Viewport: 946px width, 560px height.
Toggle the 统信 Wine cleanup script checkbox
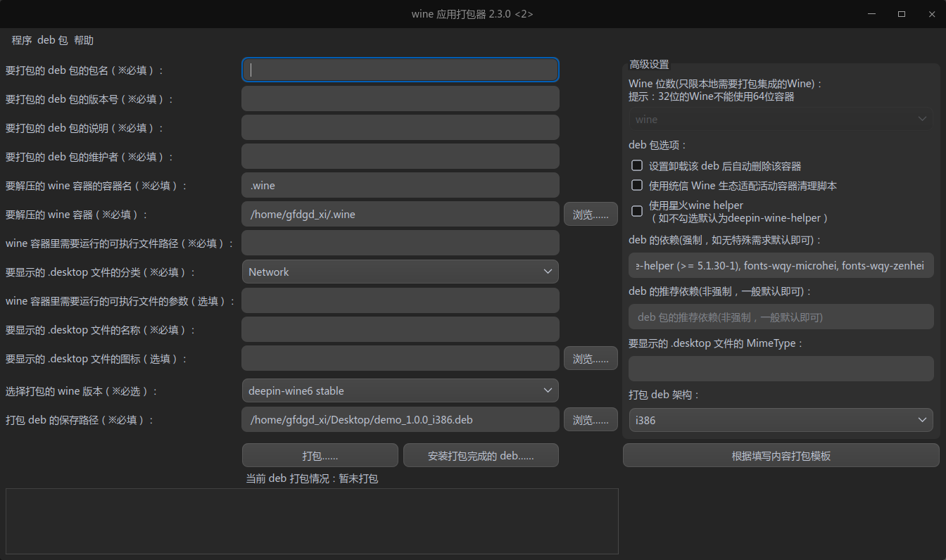637,186
